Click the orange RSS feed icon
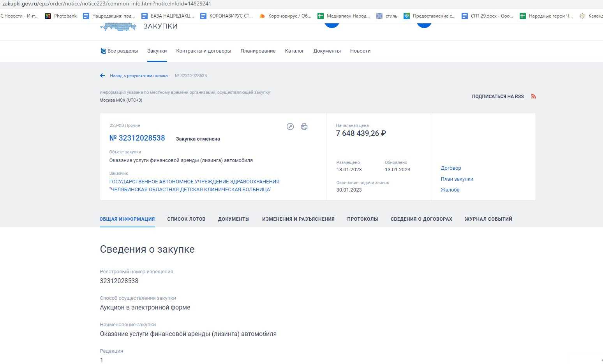Image resolution: width=603 pixels, height=364 pixels. 534,97
